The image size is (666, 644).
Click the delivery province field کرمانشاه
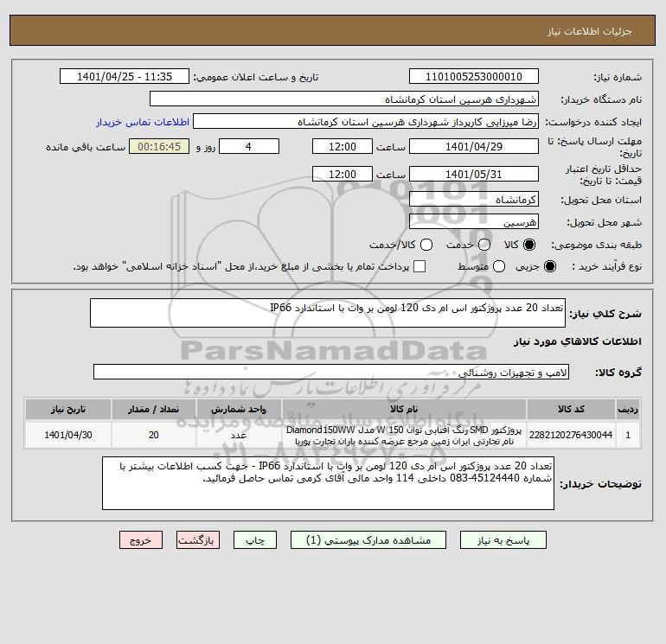[474, 199]
